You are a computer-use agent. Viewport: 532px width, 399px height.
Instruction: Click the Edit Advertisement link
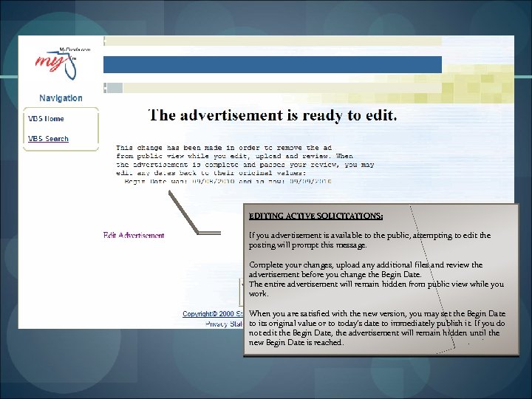pos(134,235)
